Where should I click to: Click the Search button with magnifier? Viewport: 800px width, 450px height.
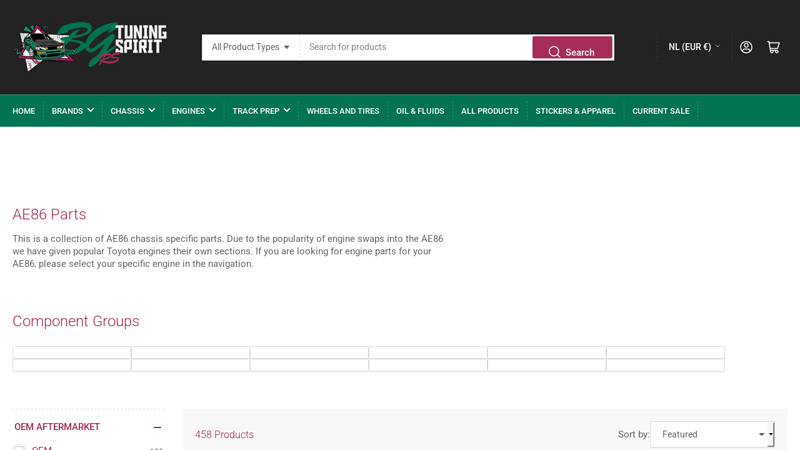[x=572, y=48]
